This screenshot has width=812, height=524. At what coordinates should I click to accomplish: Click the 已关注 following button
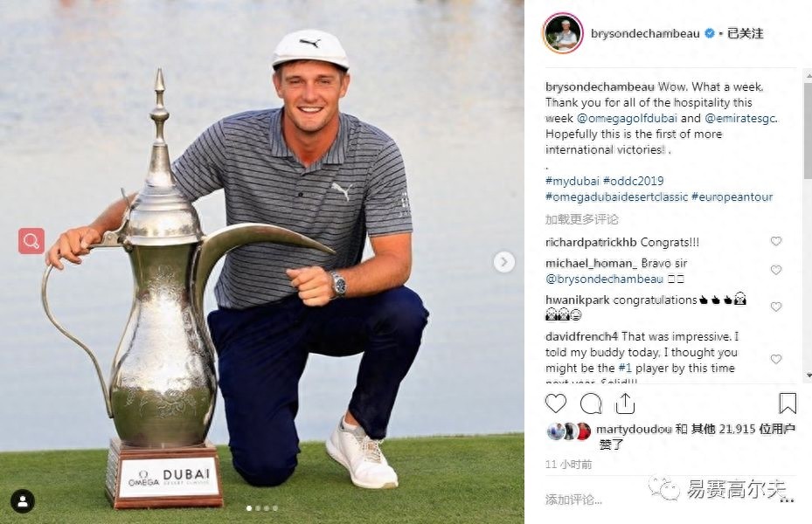click(746, 33)
